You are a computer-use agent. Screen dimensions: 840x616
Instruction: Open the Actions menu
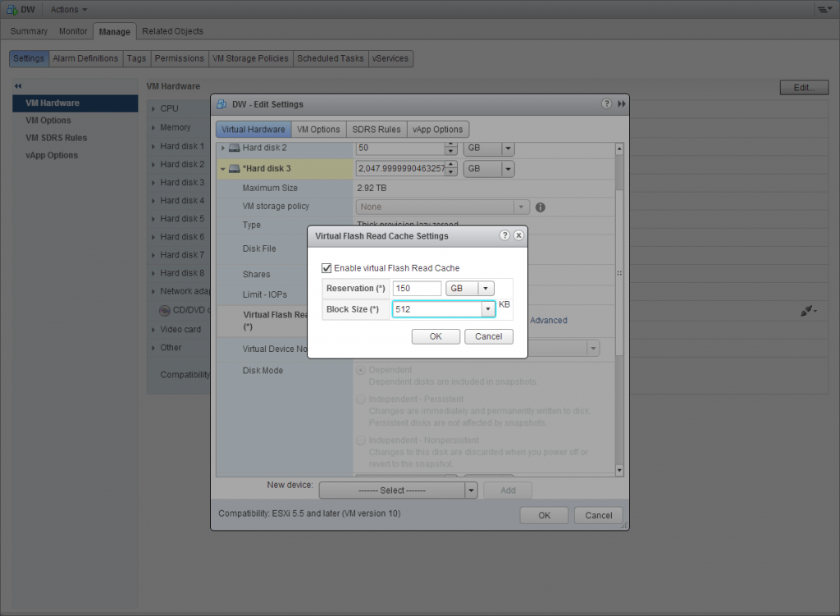(67, 9)
